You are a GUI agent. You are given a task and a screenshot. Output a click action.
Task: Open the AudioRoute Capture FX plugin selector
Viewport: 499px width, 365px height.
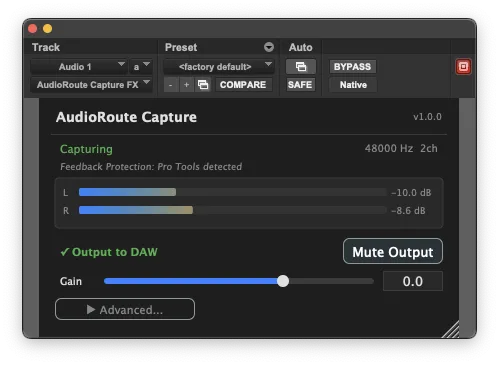(91, 85)
